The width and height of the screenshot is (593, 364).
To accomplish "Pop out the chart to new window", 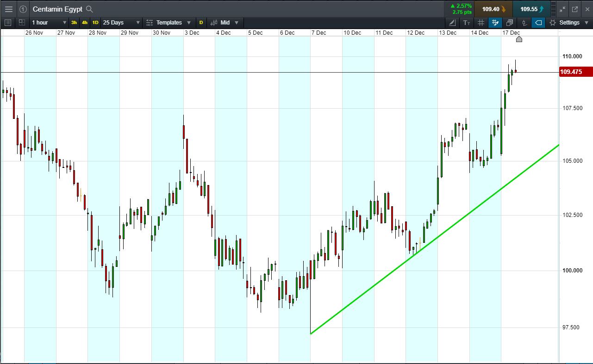I will (575, 9).
